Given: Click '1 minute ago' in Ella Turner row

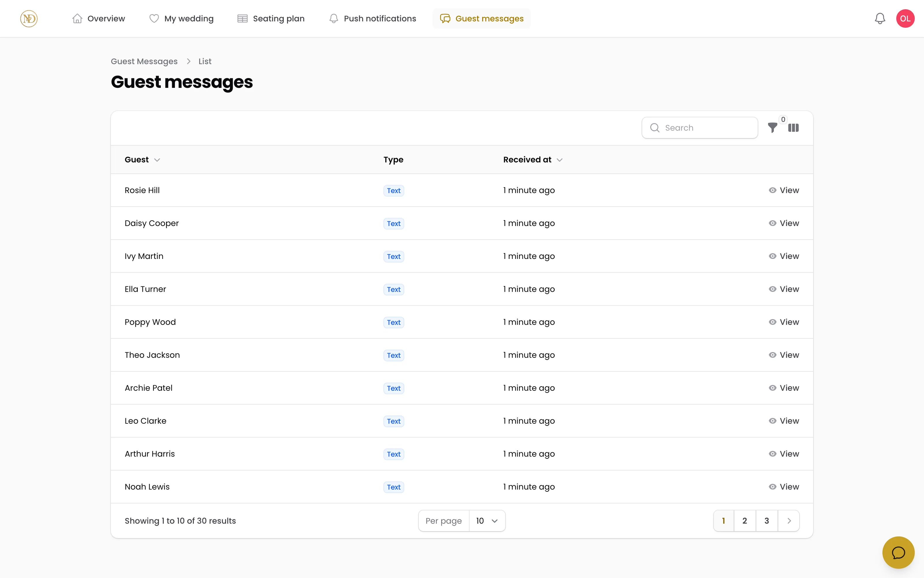Looking at the screenshot, I should pyautogui.click(x=529, y=289).
